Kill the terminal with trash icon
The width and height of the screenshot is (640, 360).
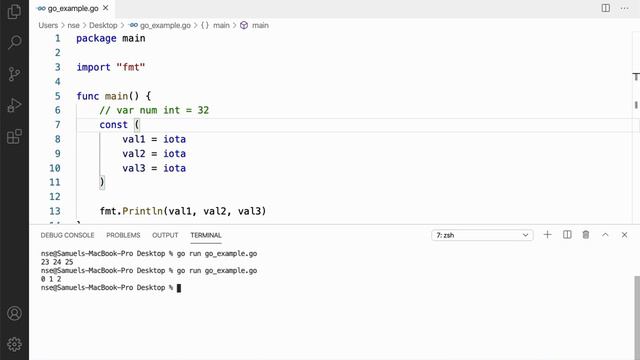(586, 235)
